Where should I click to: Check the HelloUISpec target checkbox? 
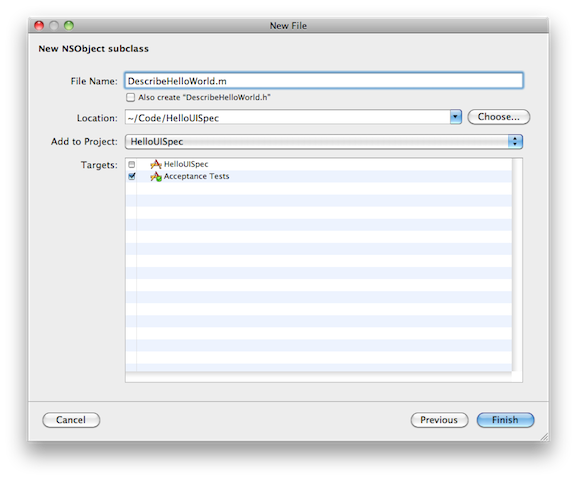(x=131, y=165)
